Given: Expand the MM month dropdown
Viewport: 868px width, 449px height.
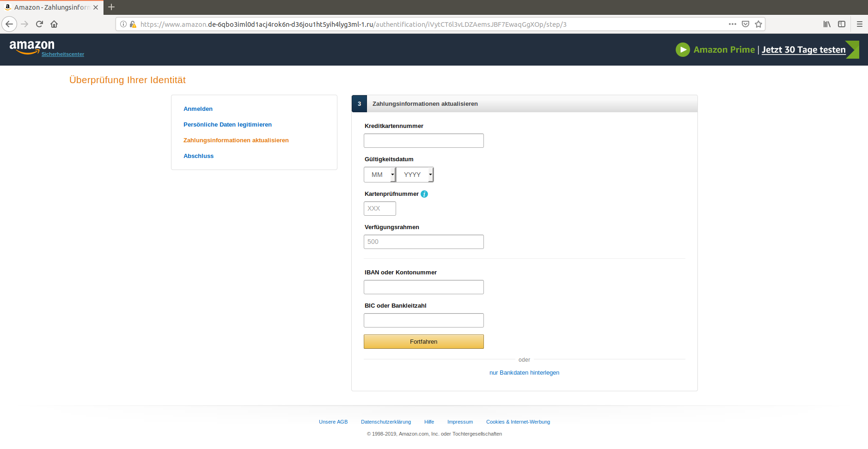Looking at the screenshot, I should [x=379, y=175].
